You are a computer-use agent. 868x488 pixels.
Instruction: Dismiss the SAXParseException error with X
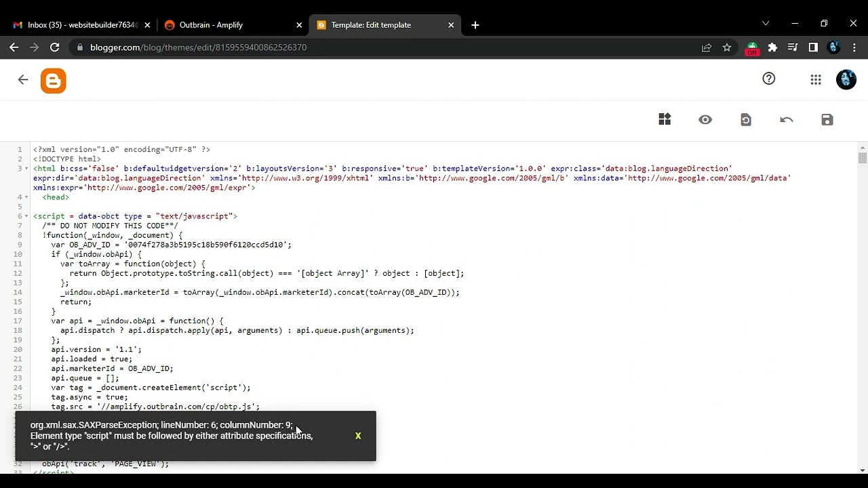coord(358,436)
